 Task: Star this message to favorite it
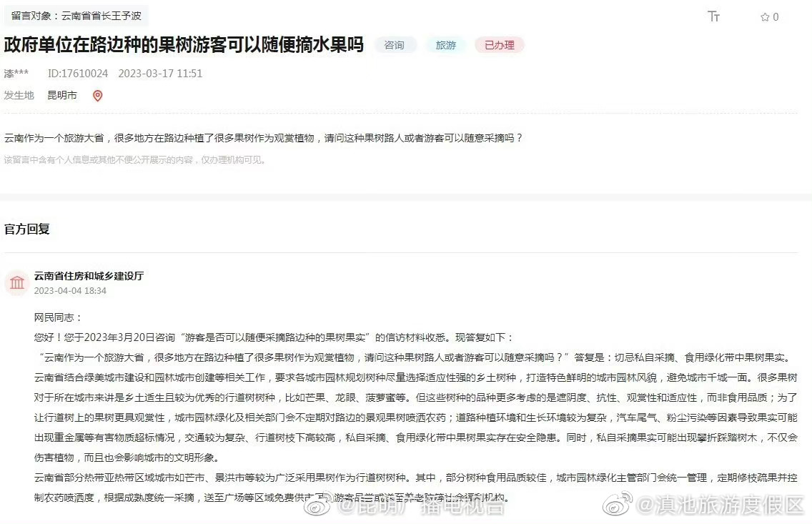(x=764, y=17)
